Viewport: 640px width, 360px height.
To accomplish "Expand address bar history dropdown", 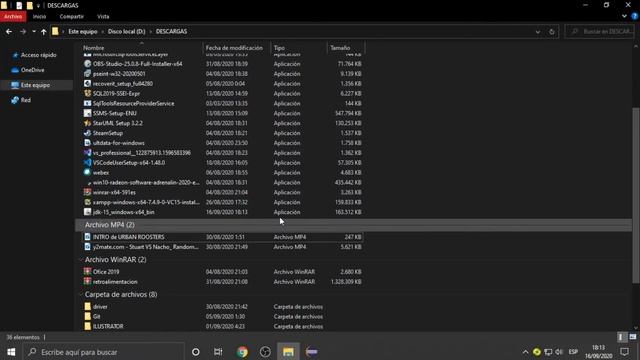I will tap(538, 31).
